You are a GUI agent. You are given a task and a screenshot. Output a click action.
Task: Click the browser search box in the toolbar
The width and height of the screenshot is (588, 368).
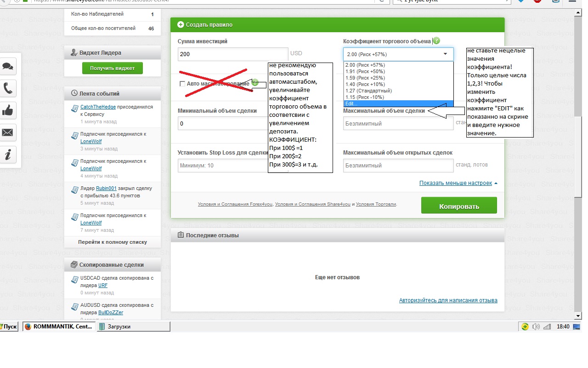pos(452,2)
